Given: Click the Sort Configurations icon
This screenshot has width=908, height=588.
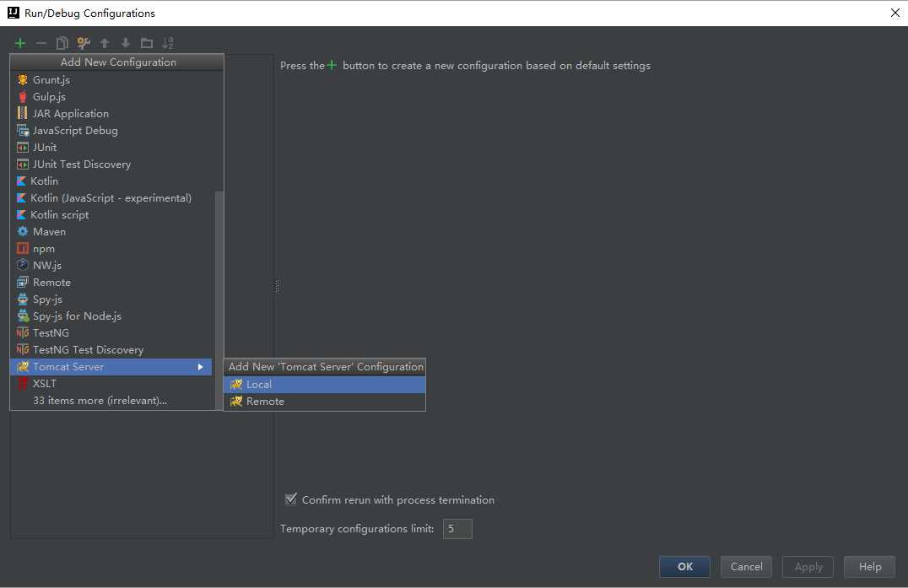Looking at the screenshot, I should (168, 43).
